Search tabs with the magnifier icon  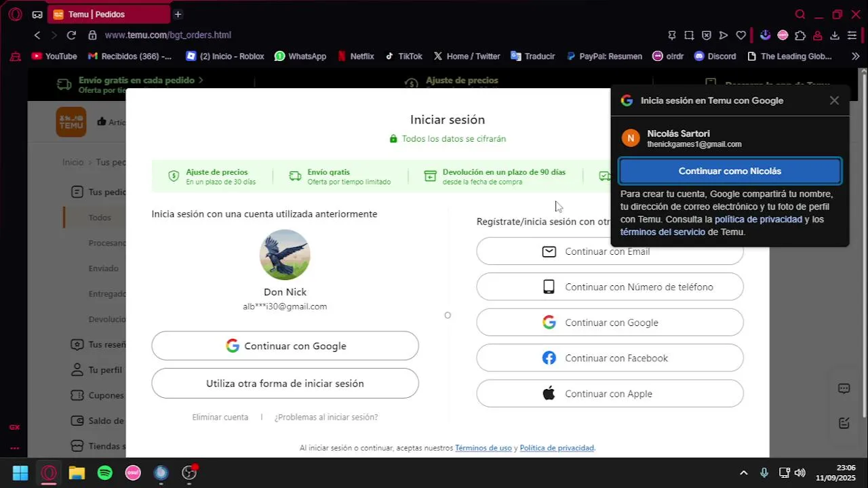[x=800, y=14]
